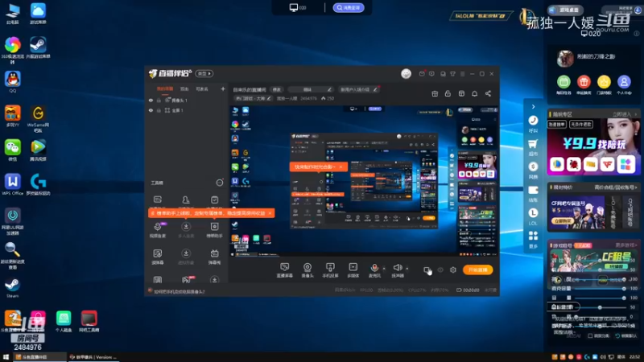The height and width of the screenshot is (362, 644).
Task: Add a multimedia source
Action: point(353,270)
